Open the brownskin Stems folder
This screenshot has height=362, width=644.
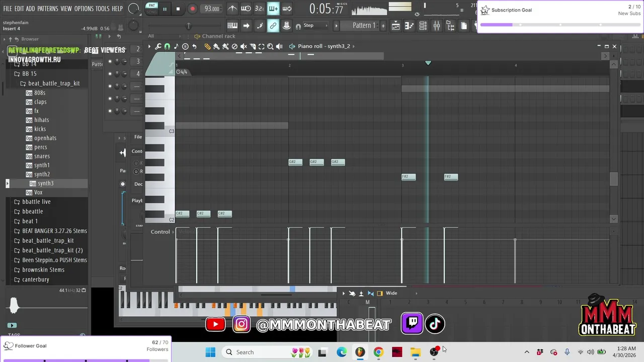(43, 269)
